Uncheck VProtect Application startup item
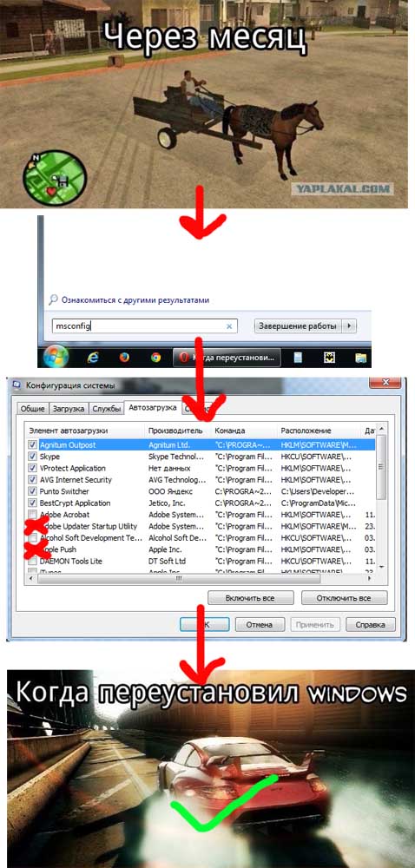Screen dimensions: 415x868 [x=33, y=469]
